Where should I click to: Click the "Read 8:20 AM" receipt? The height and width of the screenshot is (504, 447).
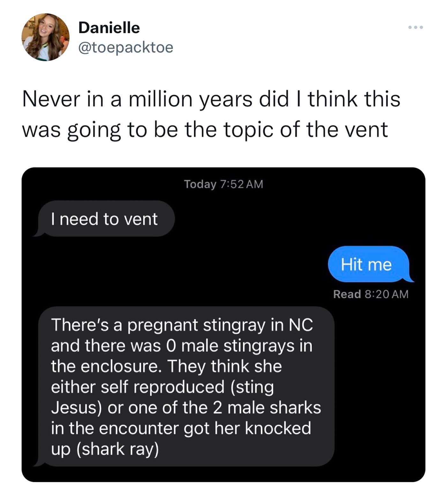[371, 294]
